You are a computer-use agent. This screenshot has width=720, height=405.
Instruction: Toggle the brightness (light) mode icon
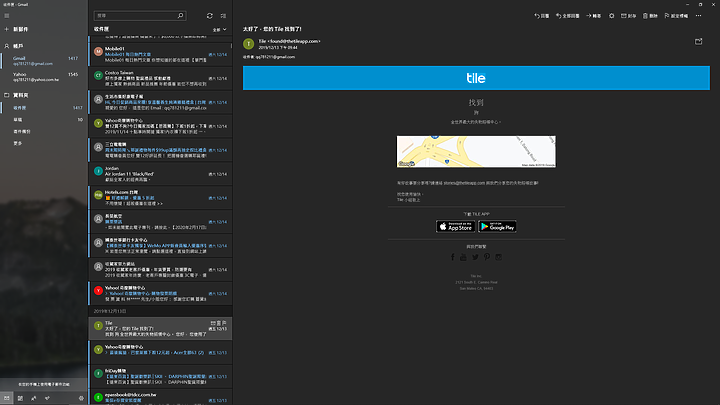[612, 16]
